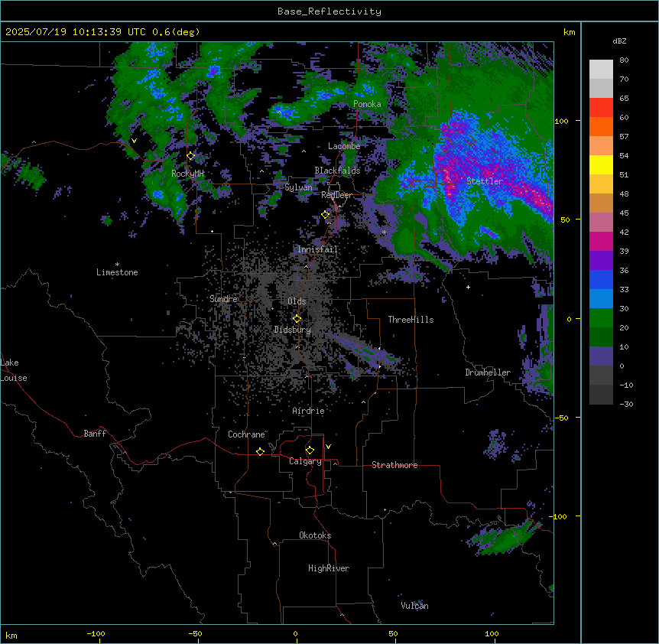Select the orange 60-57 dBZ legend swatch

(x=601, y=126)
